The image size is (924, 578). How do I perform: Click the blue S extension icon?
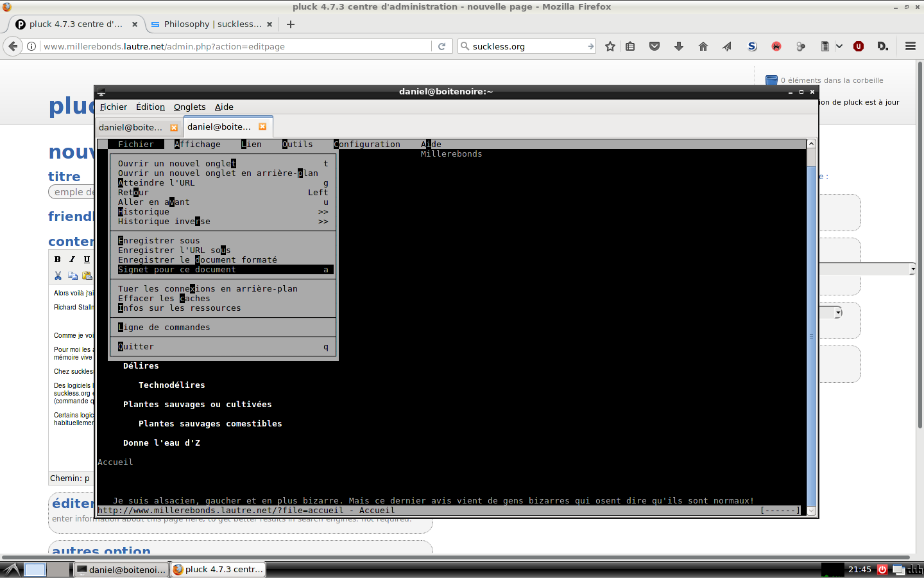752,46
